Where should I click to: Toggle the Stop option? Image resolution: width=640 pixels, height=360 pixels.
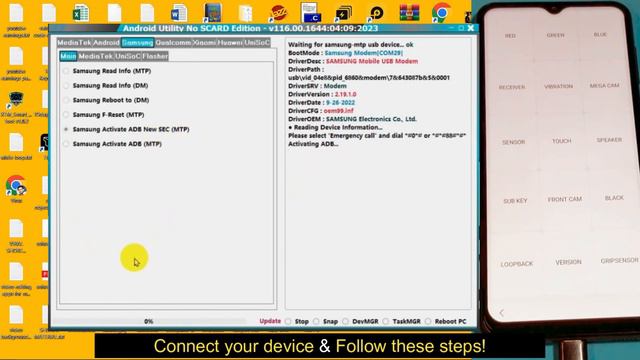(x=297, y=322)
